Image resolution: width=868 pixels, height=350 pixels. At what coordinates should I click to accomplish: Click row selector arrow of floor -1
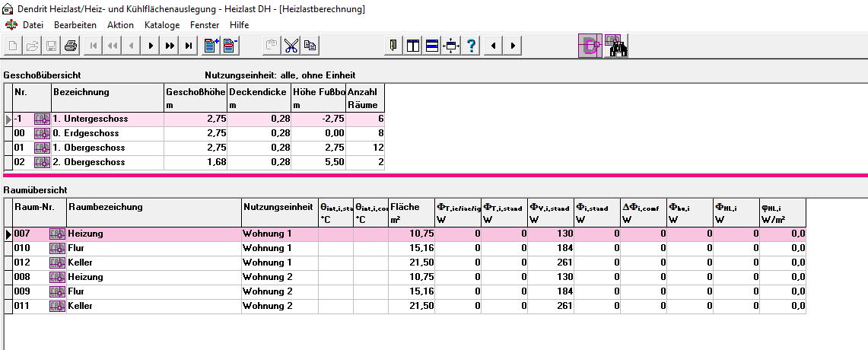coord(8,119)
